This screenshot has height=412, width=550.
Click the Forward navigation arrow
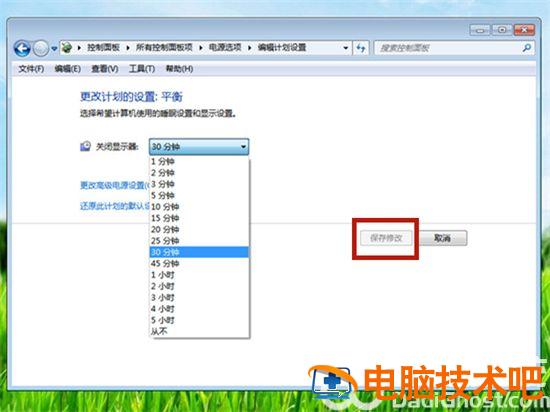[41, 48]
